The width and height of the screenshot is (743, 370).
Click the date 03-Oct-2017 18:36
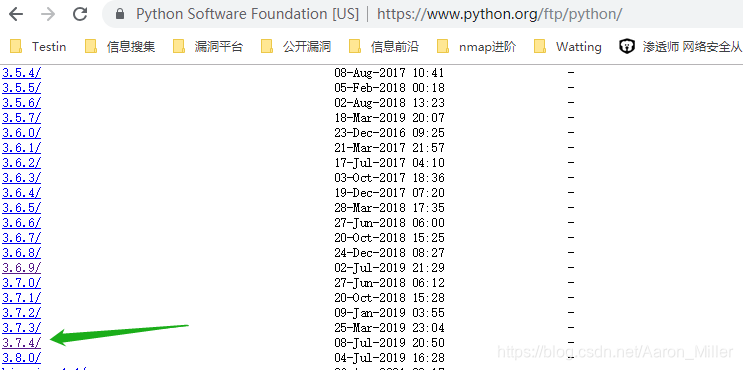(x=389, y=178)
